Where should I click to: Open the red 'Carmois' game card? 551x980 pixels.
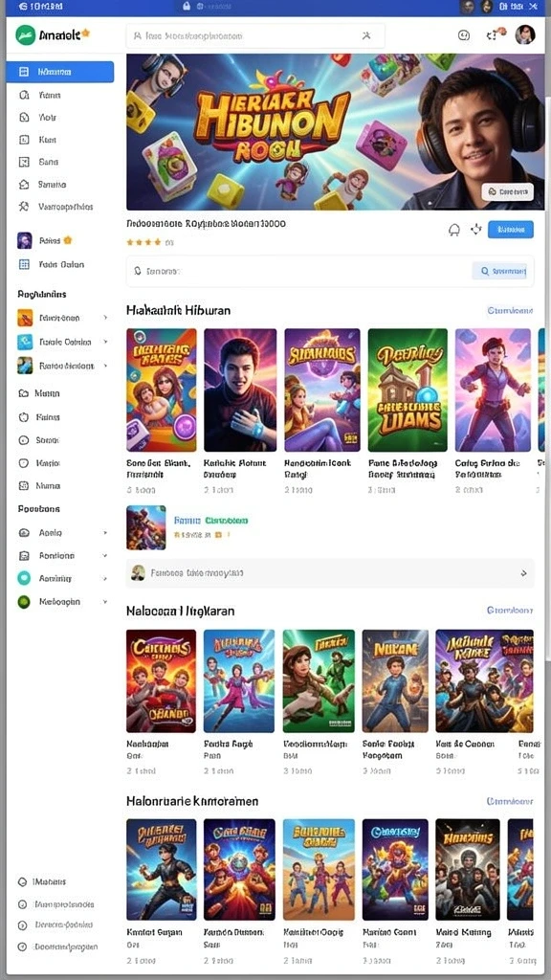click(x=161, y=680)
